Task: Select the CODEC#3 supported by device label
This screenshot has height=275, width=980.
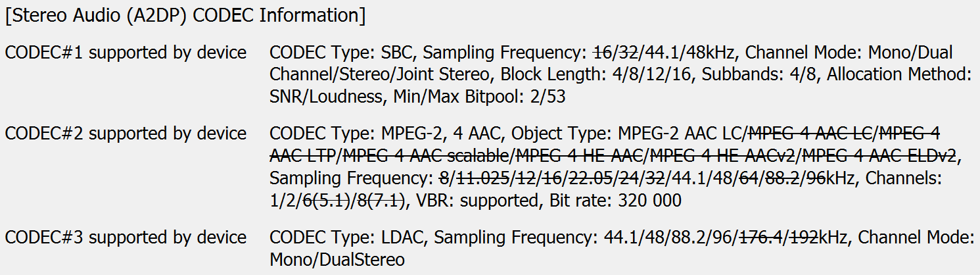Action: pos(126,238)
